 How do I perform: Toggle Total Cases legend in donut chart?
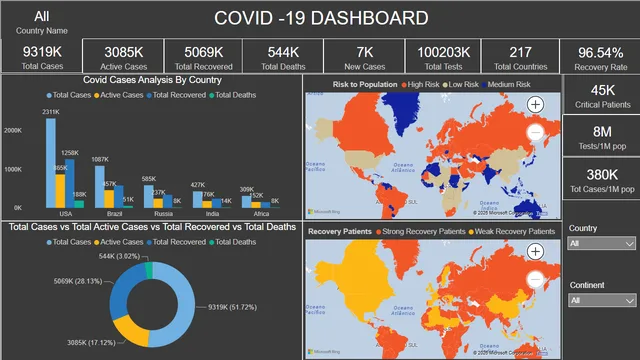(x=69, y=242)
